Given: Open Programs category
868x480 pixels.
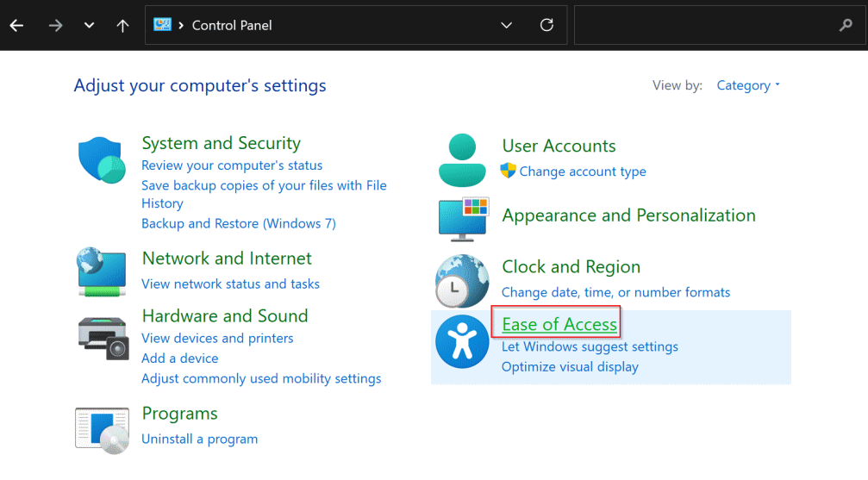Looking at the screenshot, I should [x=180, y=414].
